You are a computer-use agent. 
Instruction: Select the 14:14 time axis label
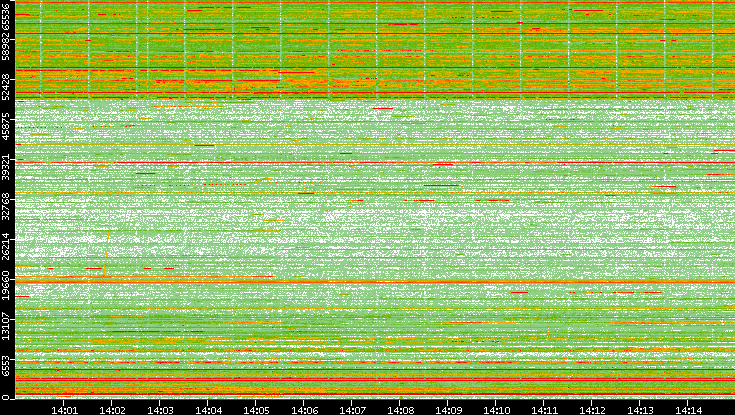click(688, 409)
